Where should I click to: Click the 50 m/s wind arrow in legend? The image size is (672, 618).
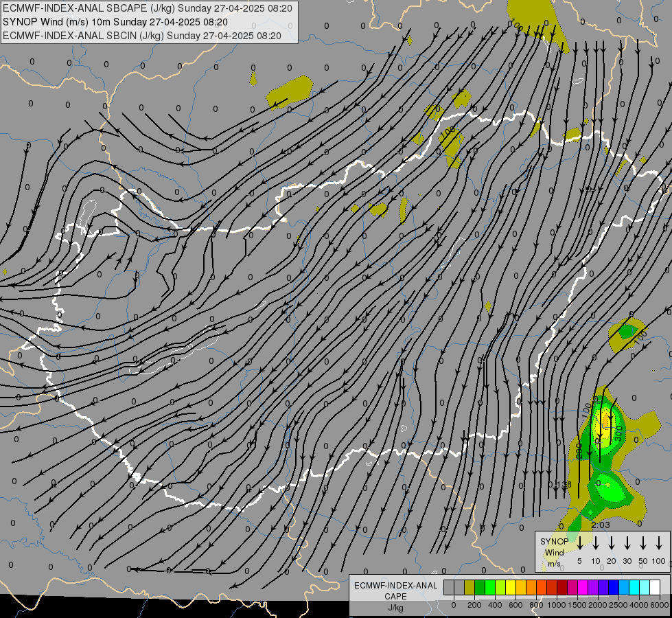643,543
